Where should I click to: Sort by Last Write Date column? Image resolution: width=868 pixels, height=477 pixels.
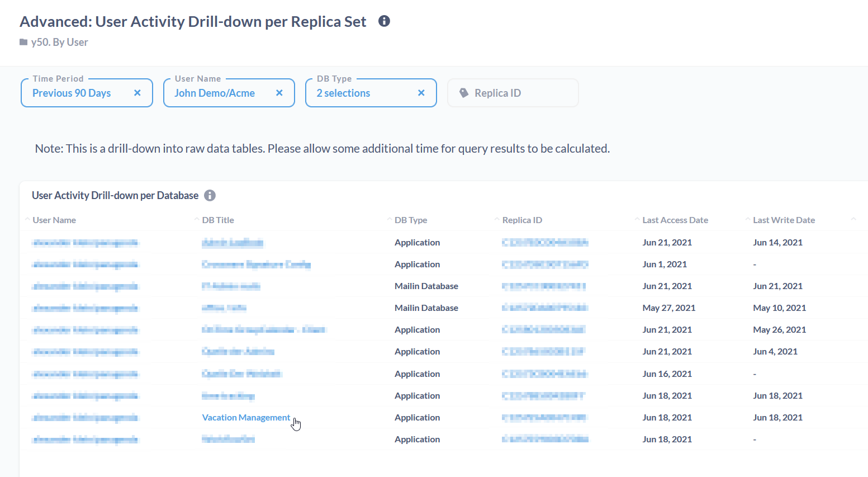[784, 220]
